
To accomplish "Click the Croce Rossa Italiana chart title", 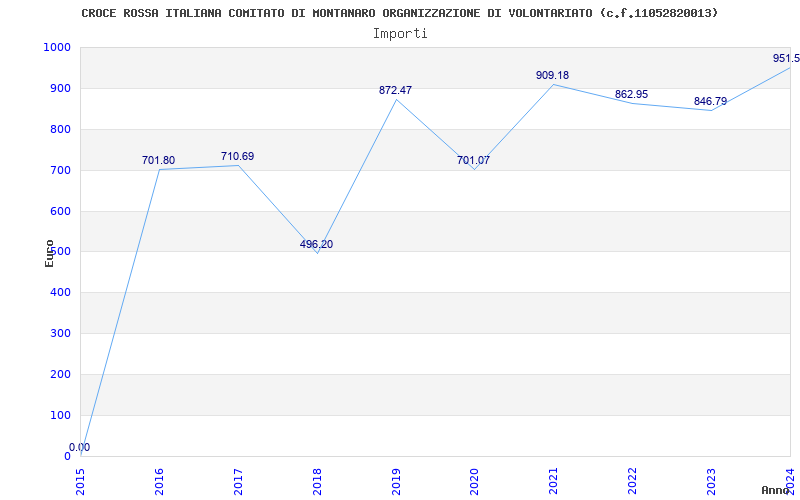I will (399, 13).
